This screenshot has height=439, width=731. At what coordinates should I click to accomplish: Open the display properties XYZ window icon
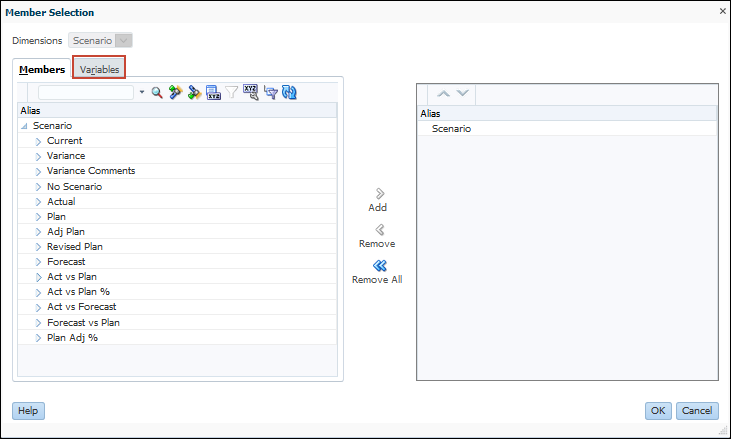tap(213, 92)
